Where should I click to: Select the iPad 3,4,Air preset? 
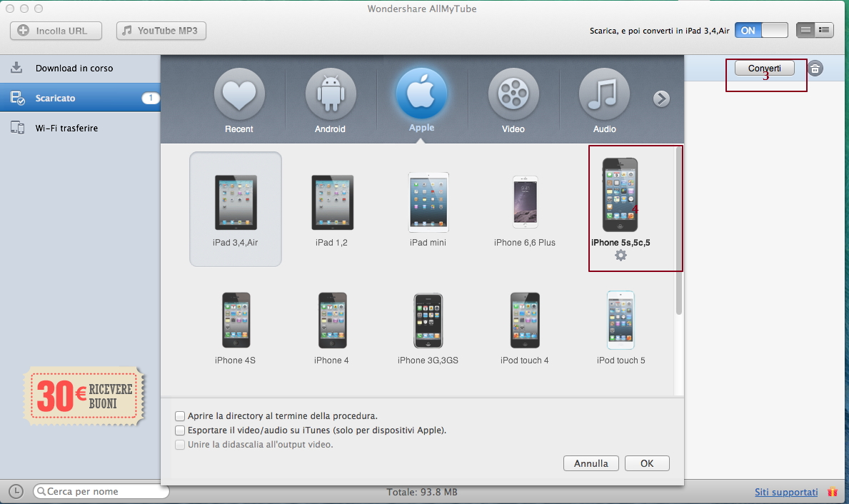[x=236, y=209]
